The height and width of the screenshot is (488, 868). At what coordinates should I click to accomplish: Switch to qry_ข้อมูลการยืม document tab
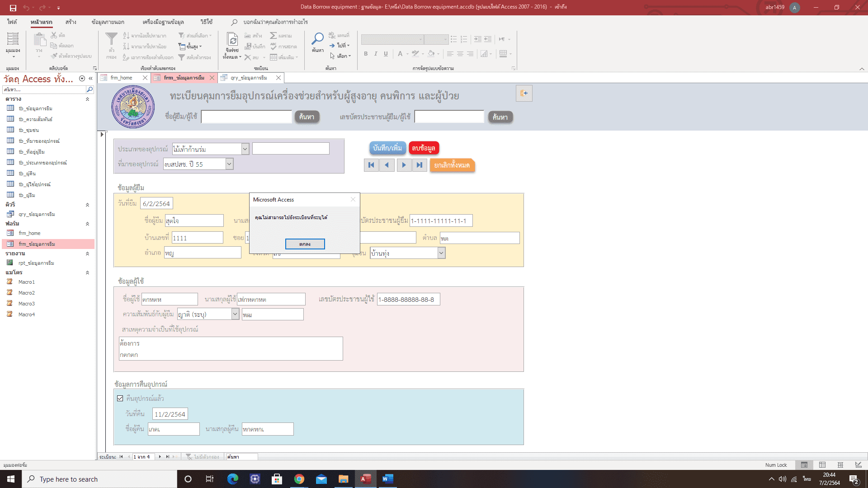click(x=249, y=78)
